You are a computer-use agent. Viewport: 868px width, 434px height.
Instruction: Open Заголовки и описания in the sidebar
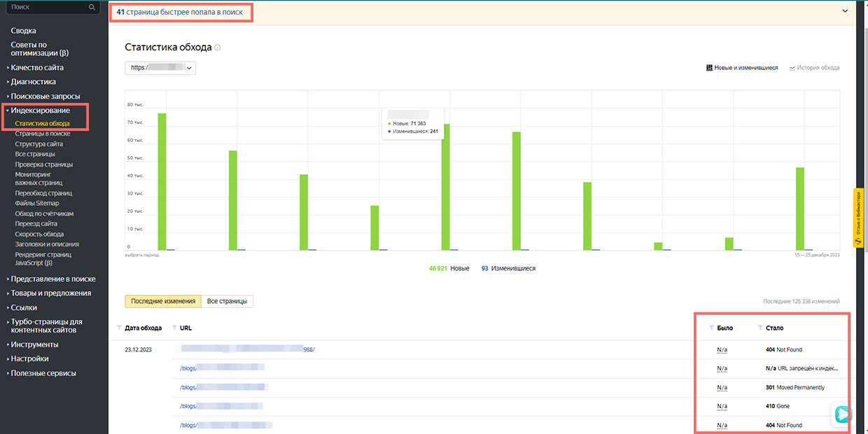pyautogui.click(x=47, y=244)
